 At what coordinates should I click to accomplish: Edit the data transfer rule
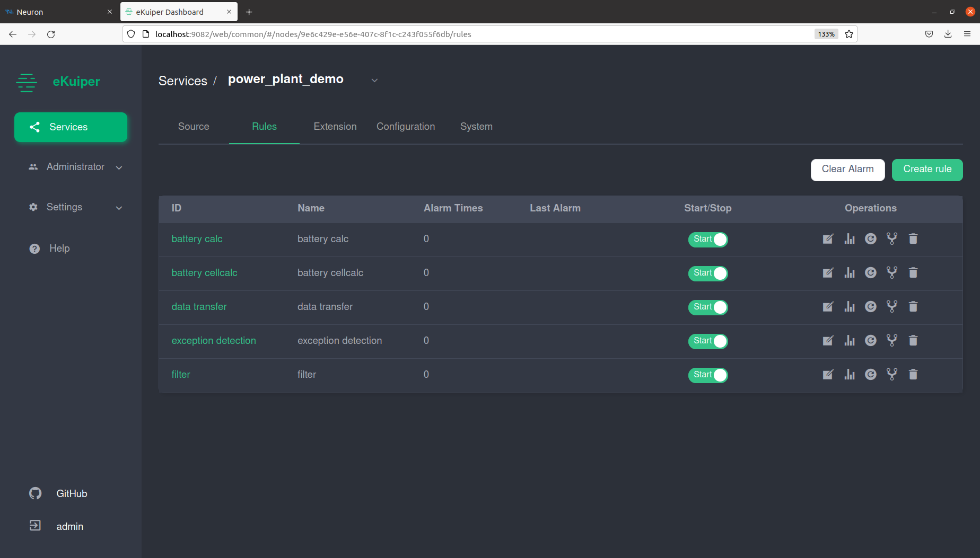(828, 307)
